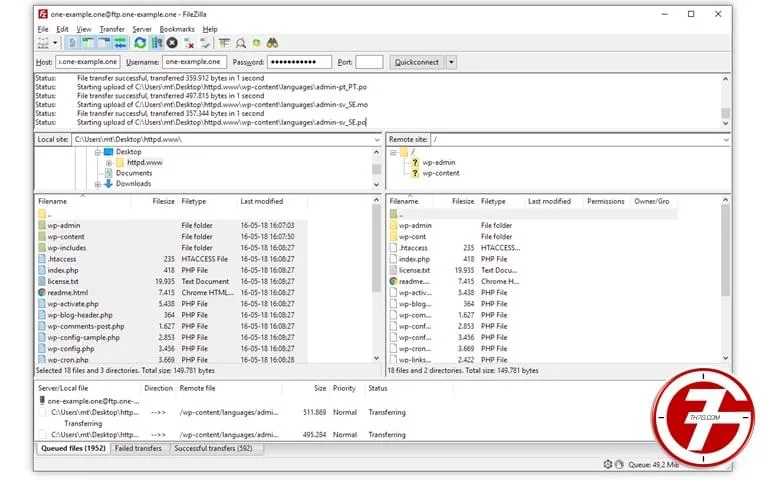Open the Bookmarks menu
The width and height of the screenshot is (768, 480).
177,29
